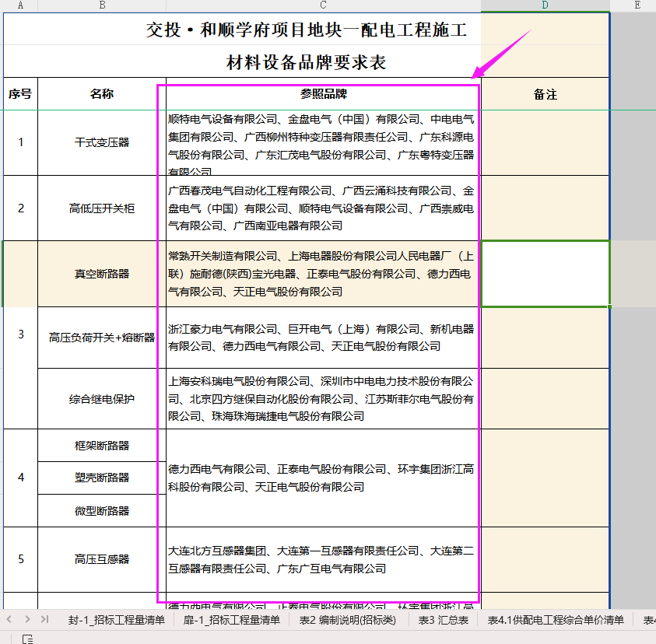The width and height of the screenshot is (656, 644).
Task: Click the 备注 header cell
Action: tap(545, 94)
